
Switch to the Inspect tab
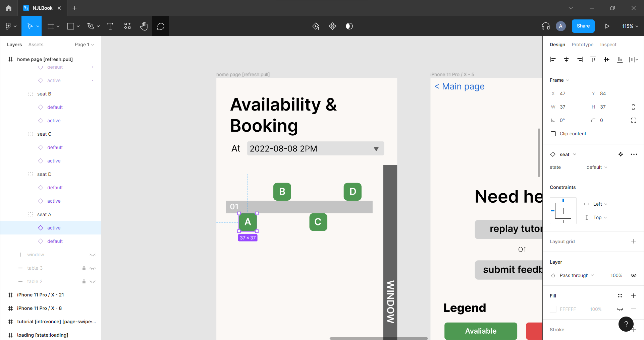(x=608, y=45)
